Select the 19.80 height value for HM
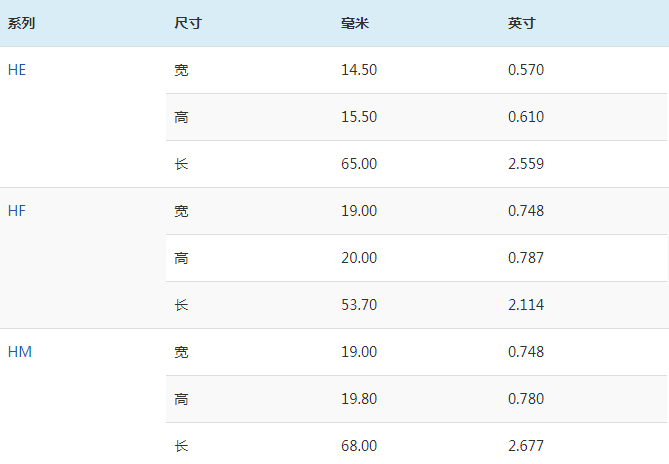This screenshot has width=669, height=464. [359, 399]
